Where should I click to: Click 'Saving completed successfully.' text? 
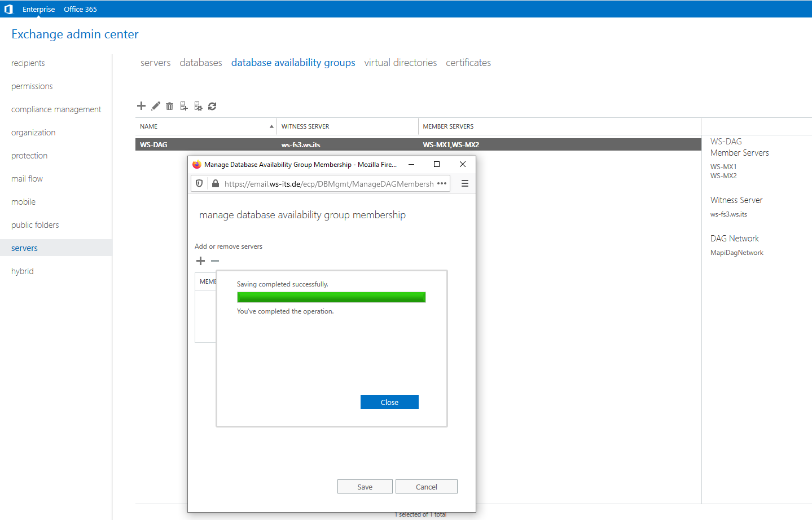282,284
